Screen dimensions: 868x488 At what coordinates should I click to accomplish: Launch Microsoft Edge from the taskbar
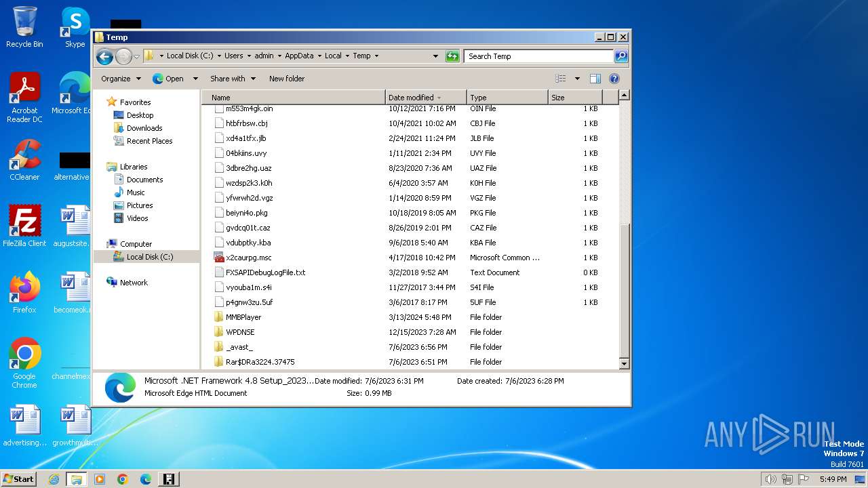[x=146, y=479]
